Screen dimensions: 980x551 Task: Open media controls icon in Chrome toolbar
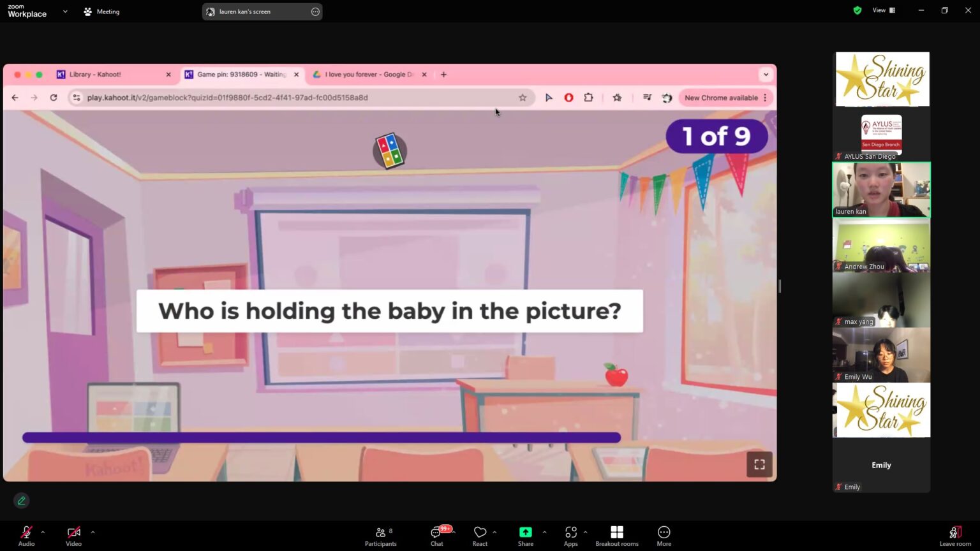point(647,98)
